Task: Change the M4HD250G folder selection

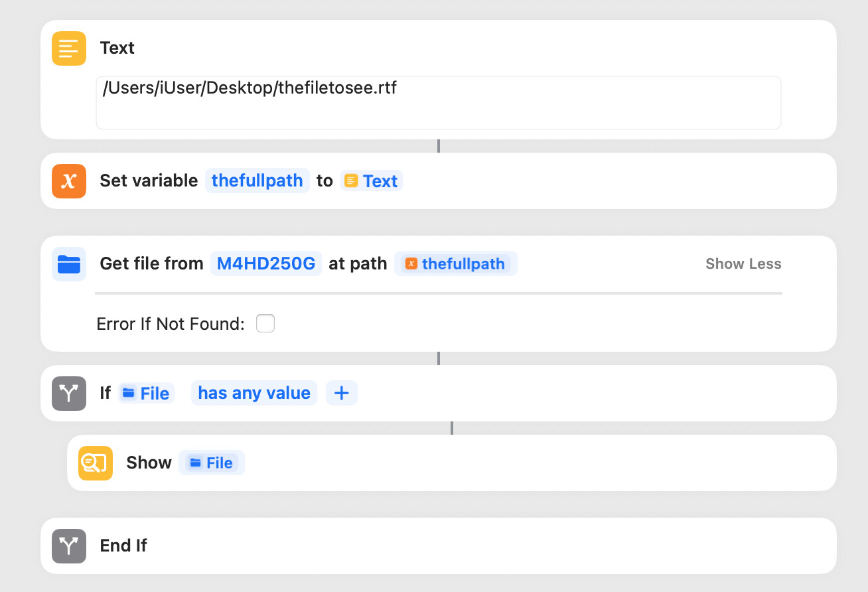Action: click(266, 264)
